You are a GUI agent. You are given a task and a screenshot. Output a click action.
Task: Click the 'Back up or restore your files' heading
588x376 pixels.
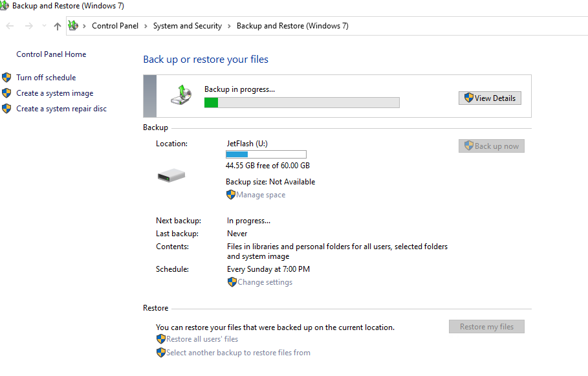pyautogui.click(x=206, y=60)
